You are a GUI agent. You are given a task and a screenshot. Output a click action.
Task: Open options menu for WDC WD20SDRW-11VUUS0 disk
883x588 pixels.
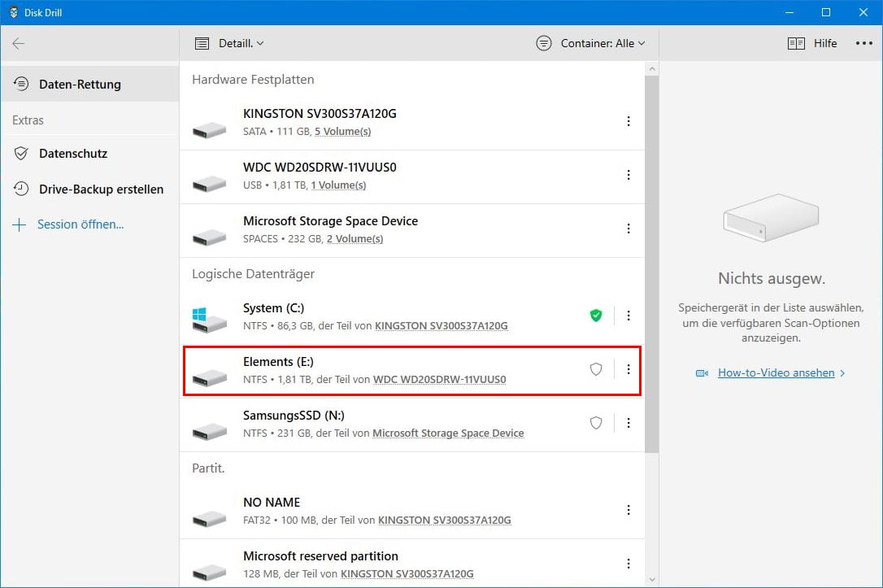[629, 175]
